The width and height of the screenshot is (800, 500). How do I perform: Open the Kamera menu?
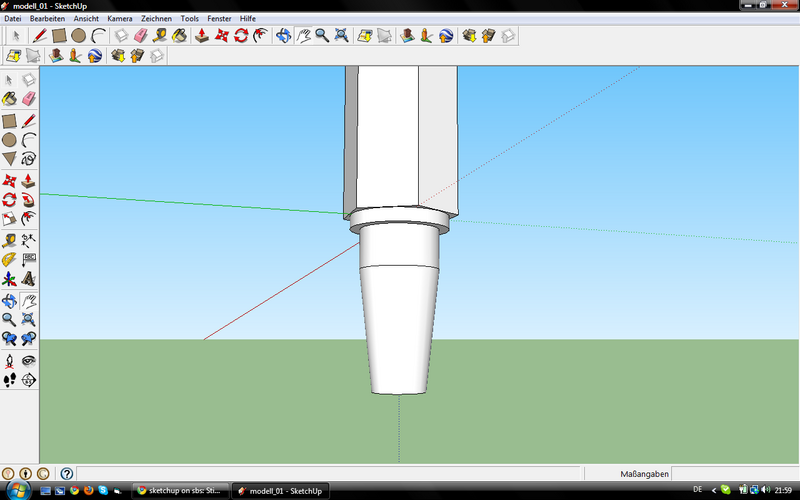coord(119,18)
